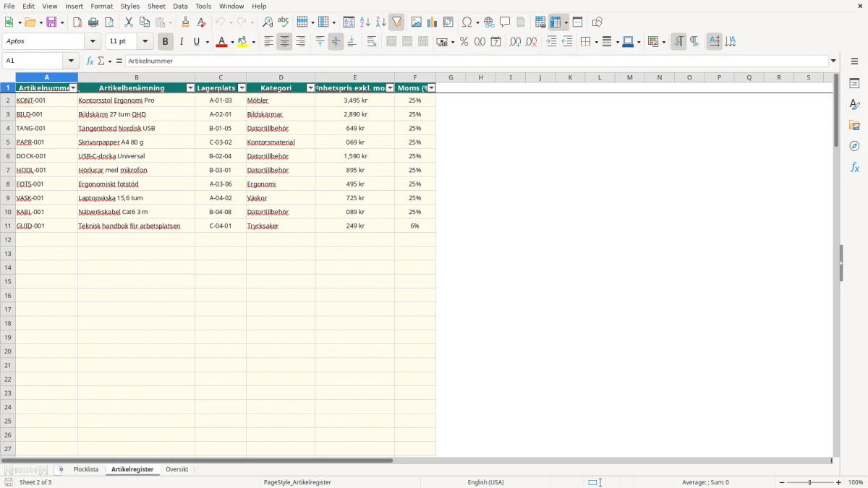Cut the selection with the scissors icon
The height and width of the screenshot is (488, 868).
pyautogui.click(x=129, y=22)
